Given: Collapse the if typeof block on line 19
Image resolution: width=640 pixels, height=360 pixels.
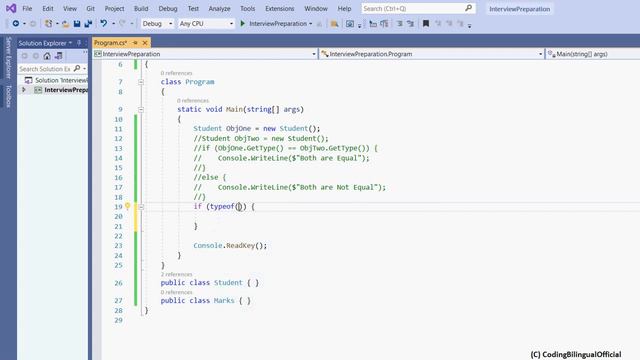Looking at the screenshot, I should click(x=141, y=207).
